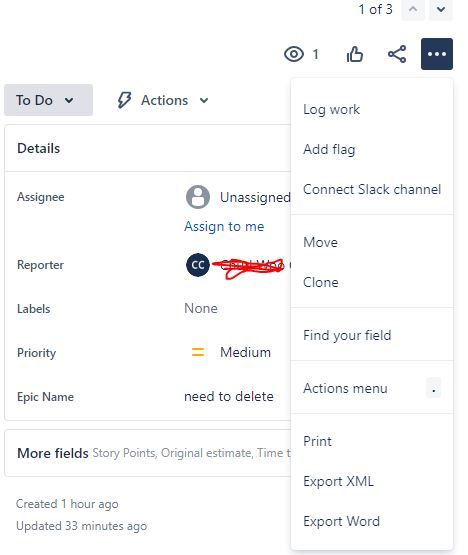Screen dimensions: 468x555
Task: Close the three-dots more actions button
Action: point(436,54)
